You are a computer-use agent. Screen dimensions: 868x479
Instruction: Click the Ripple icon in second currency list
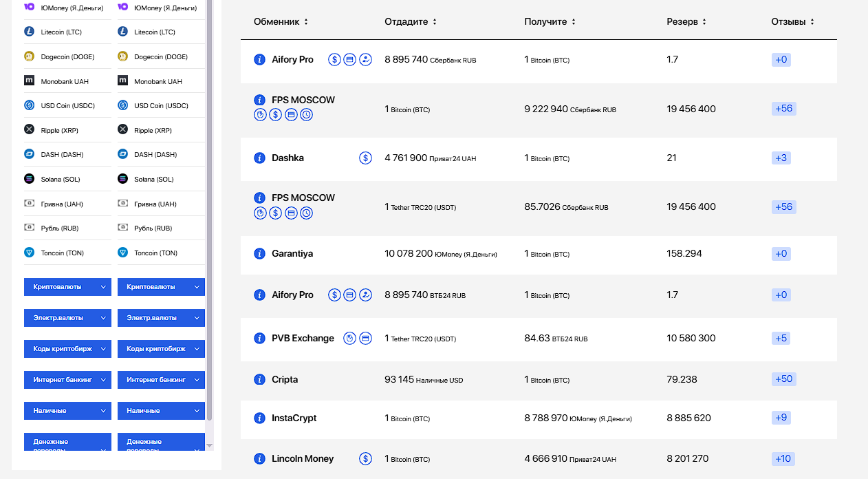[122, 129]
